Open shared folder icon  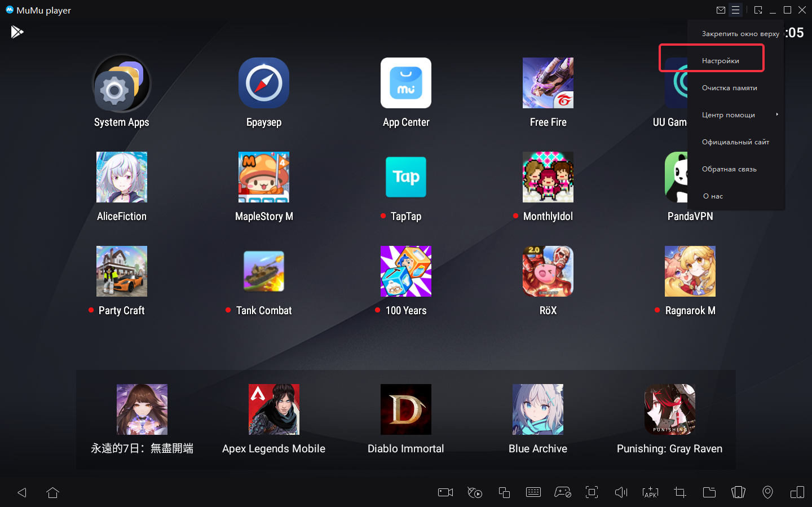[x=709, y=492]
